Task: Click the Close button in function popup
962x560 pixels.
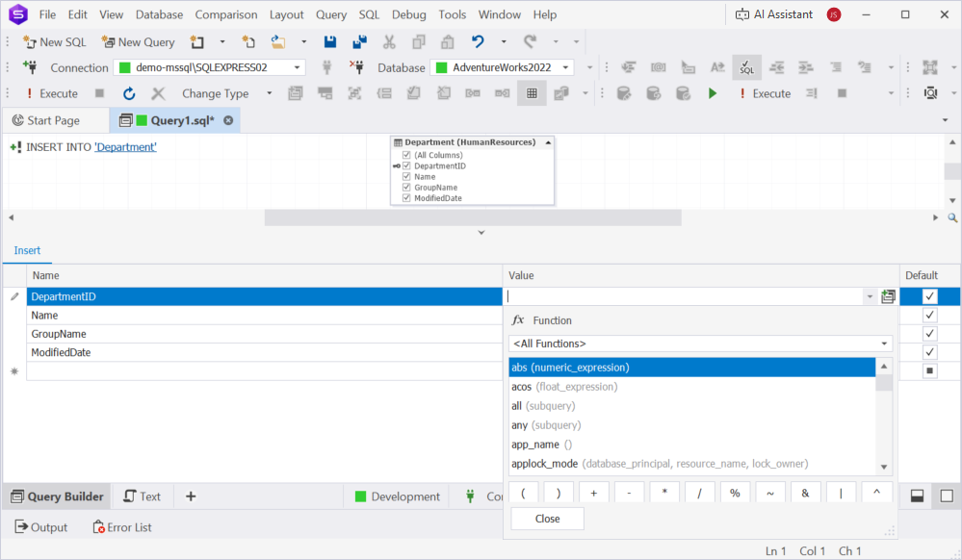Action: (547, 519)
